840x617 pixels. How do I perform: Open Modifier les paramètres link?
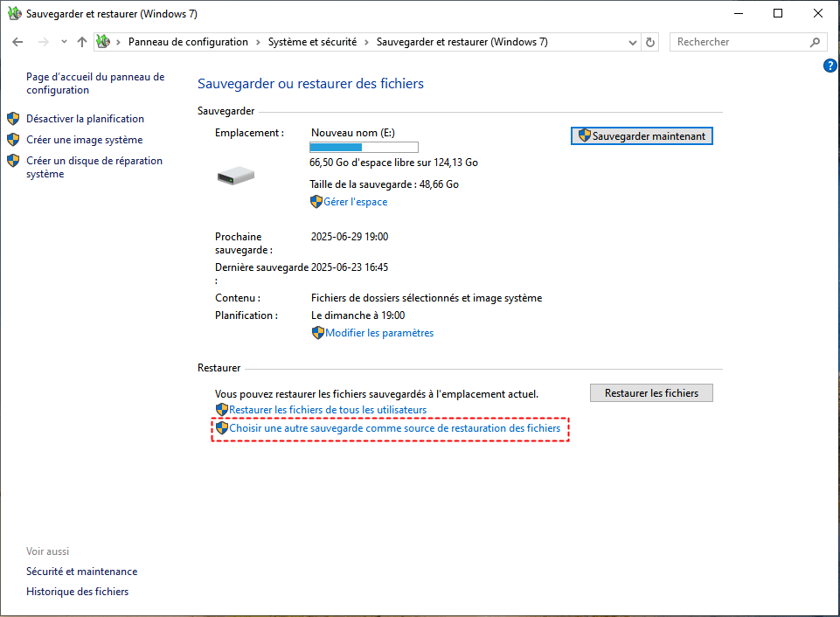(x=379, y=333)
